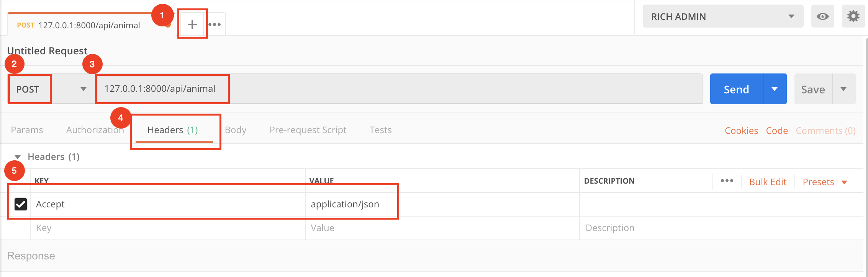The width and height of the screenshot is (868, 277).
Task: Expand the Save button dropdown arrow
Action: [x=844, y=89]
